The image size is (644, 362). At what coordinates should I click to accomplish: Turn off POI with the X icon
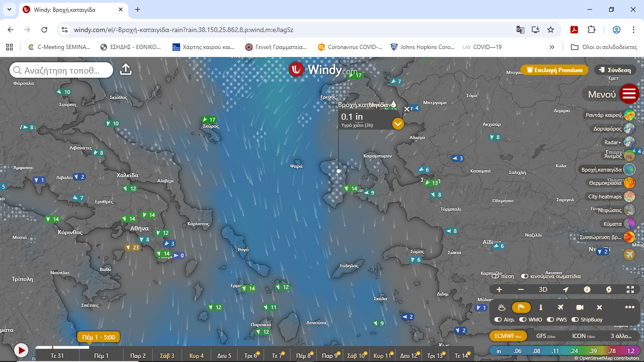[599, 307]
